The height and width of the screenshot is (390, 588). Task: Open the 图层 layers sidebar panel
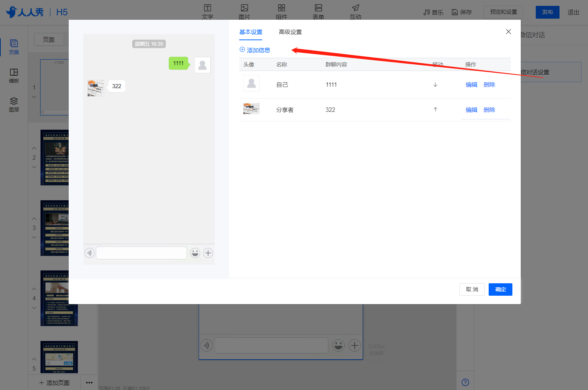pyautogui.click(x=14, y=105)
